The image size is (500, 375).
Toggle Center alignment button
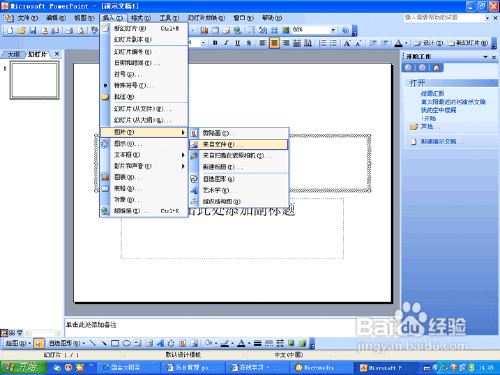pos(274,43)
